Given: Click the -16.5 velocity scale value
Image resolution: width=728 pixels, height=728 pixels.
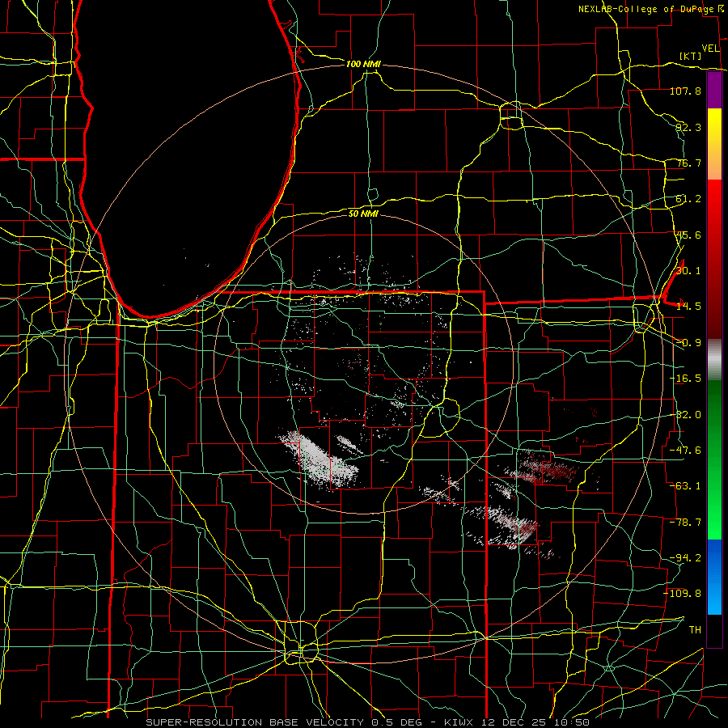Looking at the screenshot, I should tap(685, 379).
